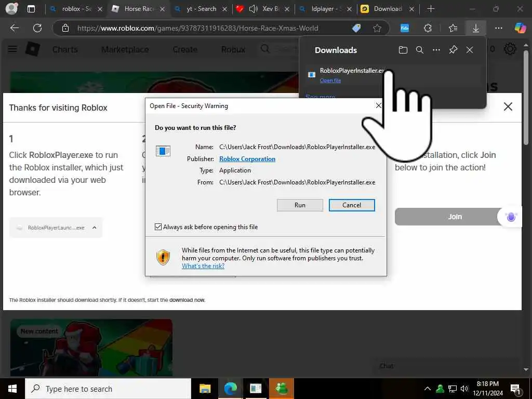Click the Join button
The width and height of the screenshot is (532, 399).
coord(455,217)
